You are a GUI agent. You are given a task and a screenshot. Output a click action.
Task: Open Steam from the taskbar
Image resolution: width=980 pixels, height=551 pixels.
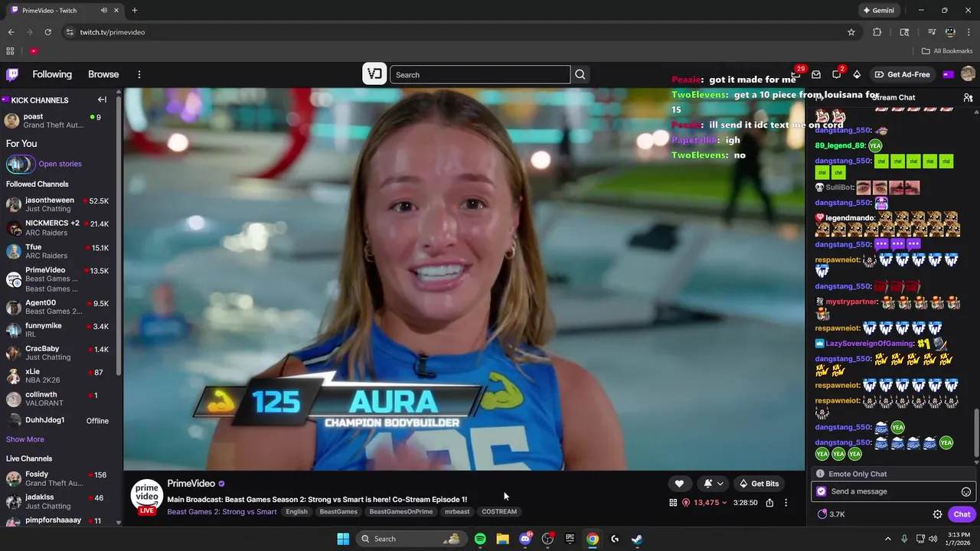pyautogui.click(x=636, y=539)
